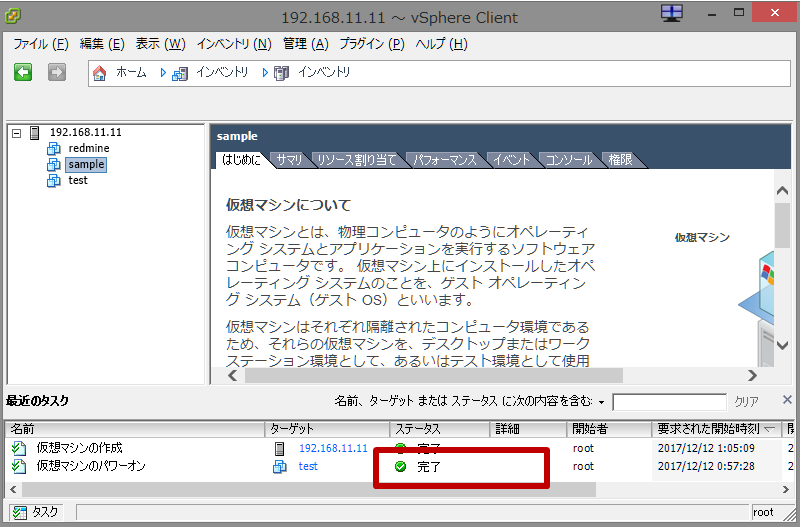Open the 編集 (E) menu
The image size is (804, 527).
[102, 44]
